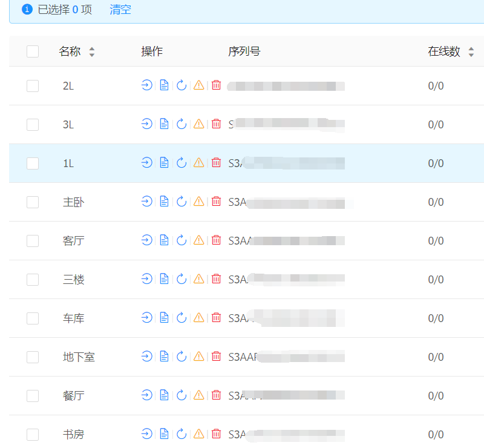Open the 2L device login arrow icon
The width and height of the screenshot is (484, 448).
(x=147, y=85)
